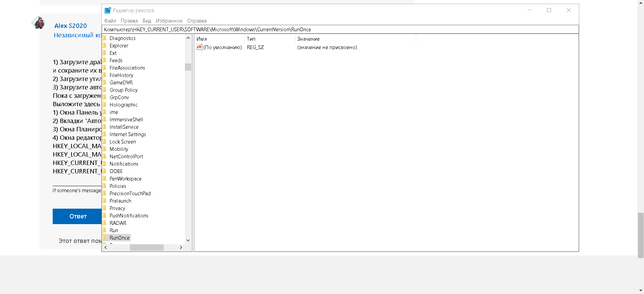
Task: Select the Diagnostics key in the tree
Action: pyautogui.click(x=122, y=38)
